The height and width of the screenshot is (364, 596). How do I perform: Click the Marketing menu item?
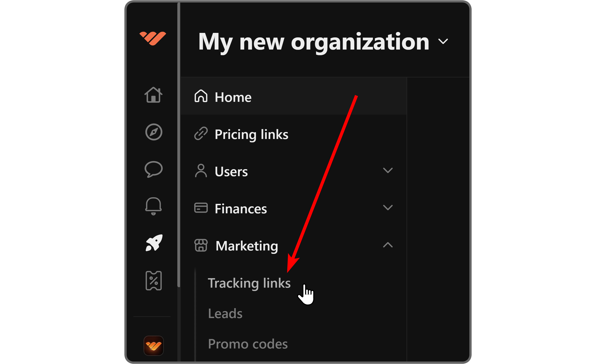[247, 246]
